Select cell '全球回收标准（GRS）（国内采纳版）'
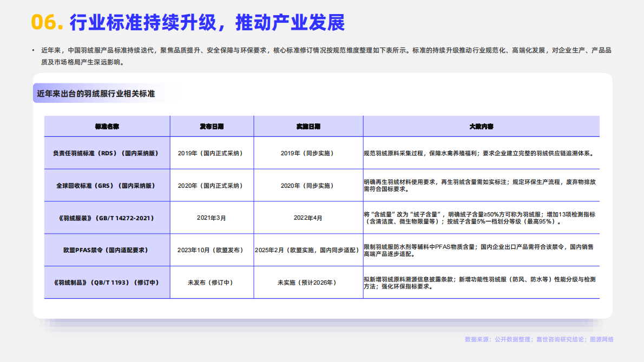Image resolution: width=644 pixels, height=362 pixels. pyautogui.click(x=107, y=186)
